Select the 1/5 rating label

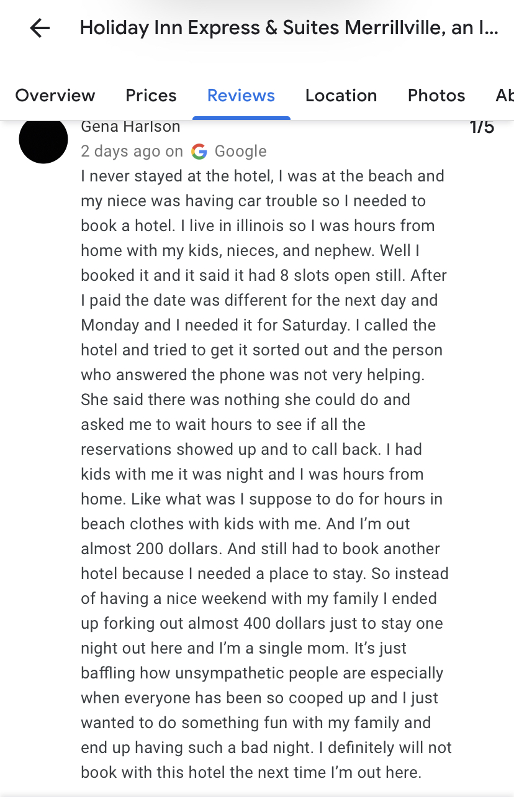click(480, 127)
